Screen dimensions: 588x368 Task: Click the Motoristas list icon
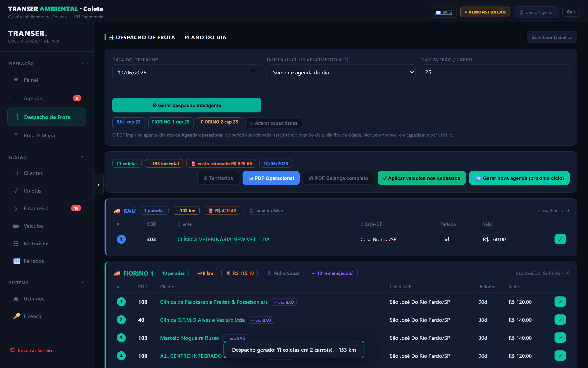point(16,244)
